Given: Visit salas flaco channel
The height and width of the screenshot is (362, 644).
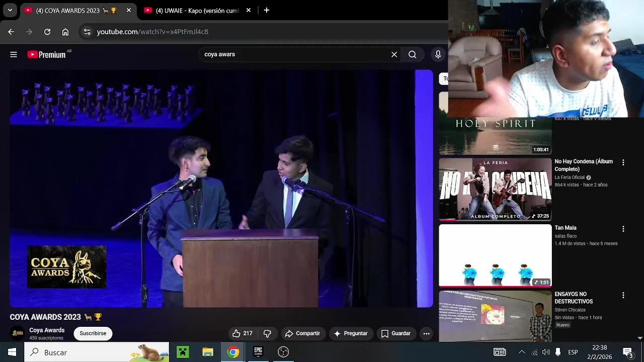Looking at the screenshot, I should coord(566,236).
